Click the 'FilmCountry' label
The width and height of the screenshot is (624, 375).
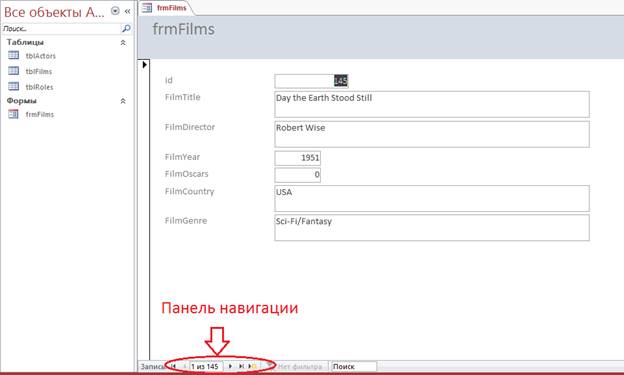click(189, 191)
